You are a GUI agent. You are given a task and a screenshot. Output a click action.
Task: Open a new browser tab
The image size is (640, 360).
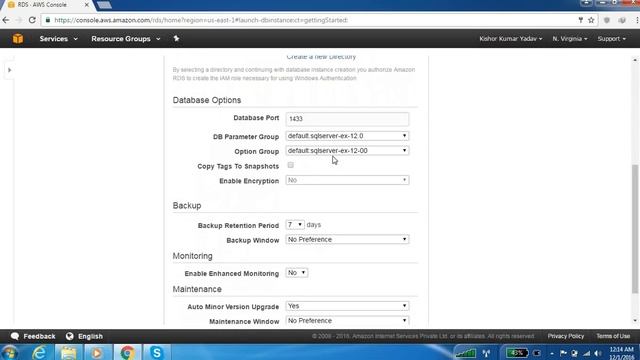pos(104,5)
